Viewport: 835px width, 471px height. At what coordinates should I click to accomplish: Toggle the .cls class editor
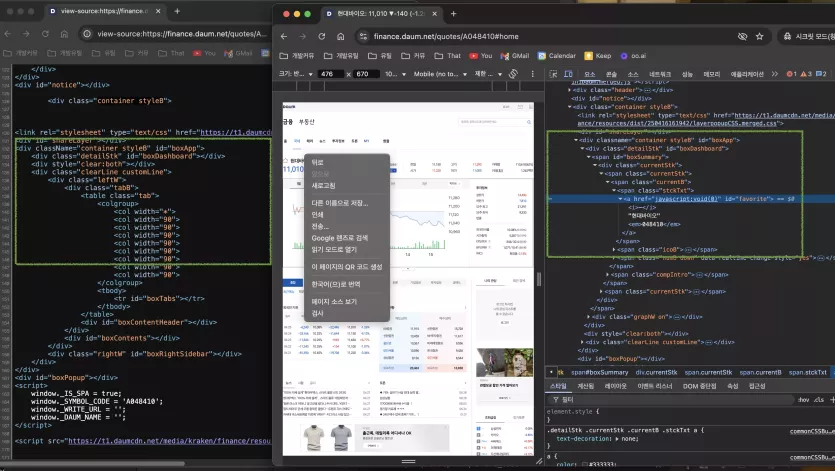[819, 400]
